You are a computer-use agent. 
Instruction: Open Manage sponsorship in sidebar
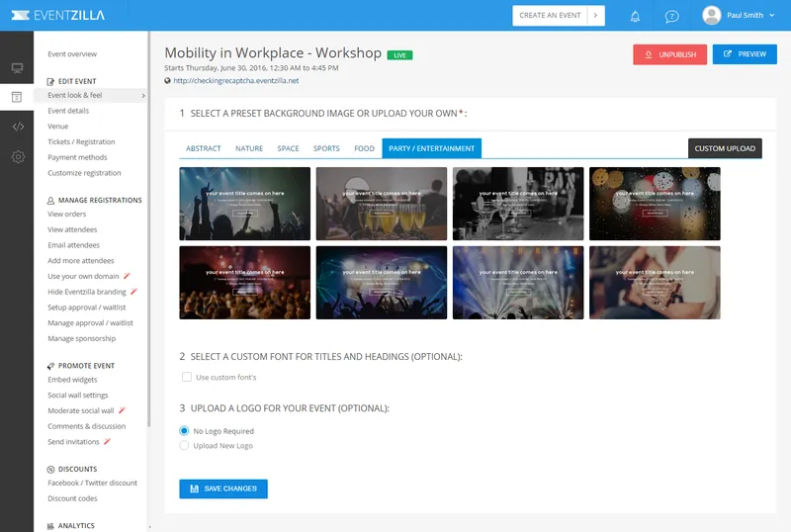coord(82,339)
